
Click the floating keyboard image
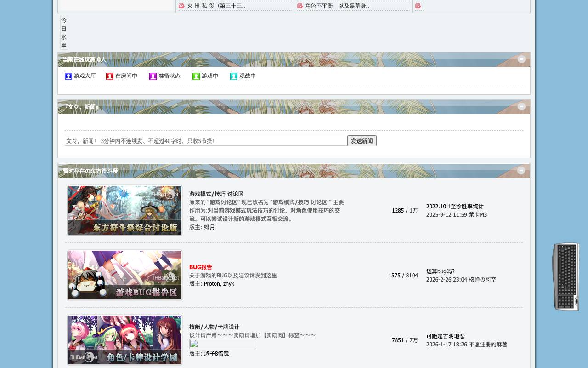click(x=566, y=276)
